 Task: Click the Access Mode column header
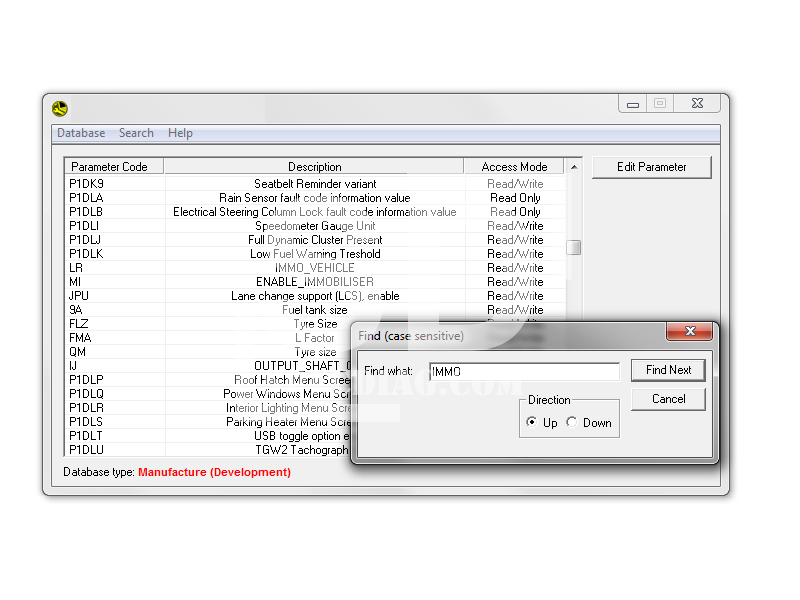(x=514, y=167)
